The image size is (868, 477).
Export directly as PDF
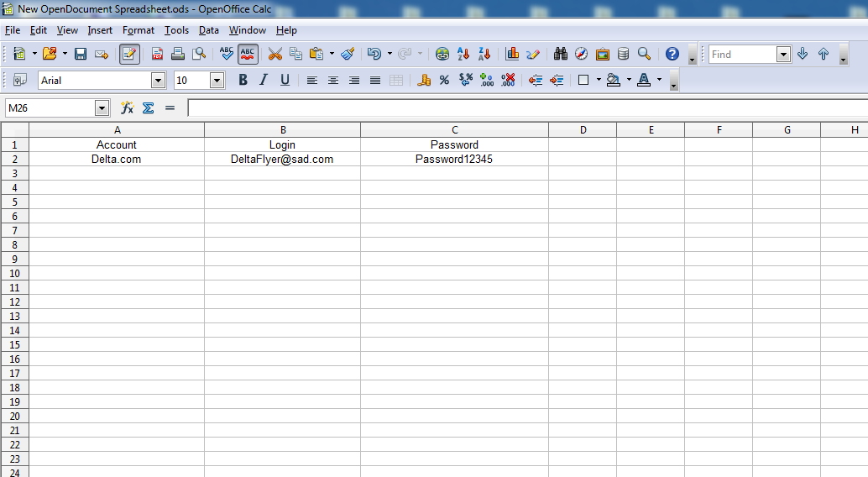click(157, 54)
